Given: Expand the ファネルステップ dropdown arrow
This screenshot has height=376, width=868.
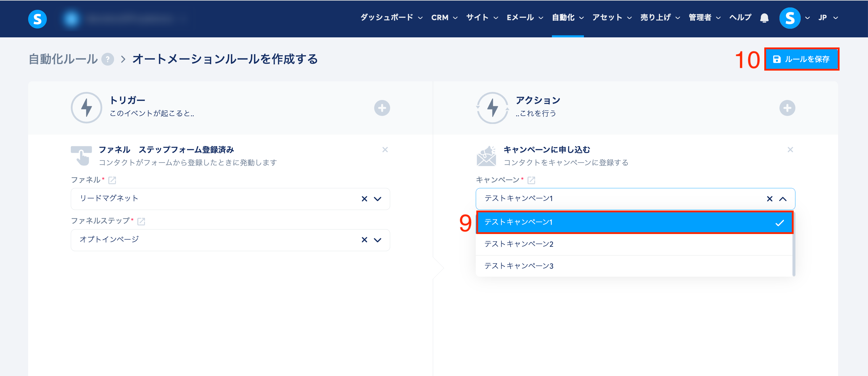Looking at the screenshot, I should (x=378, y=240).
